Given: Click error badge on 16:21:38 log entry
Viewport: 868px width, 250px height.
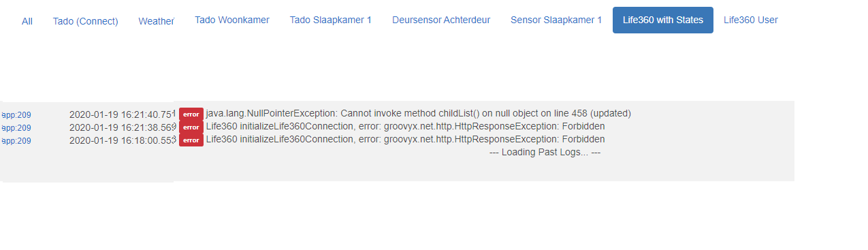Looking at the screenshot, I should pyautogui.click(x=191, y=127).
